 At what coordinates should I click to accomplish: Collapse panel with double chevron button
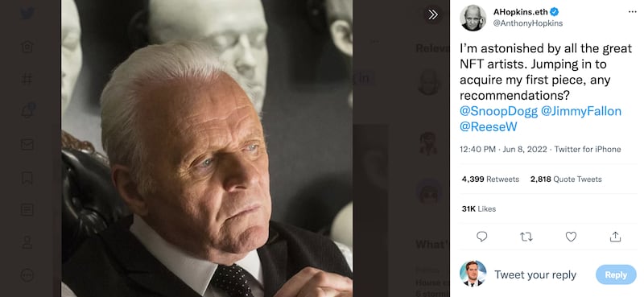(x=432, y=14)
